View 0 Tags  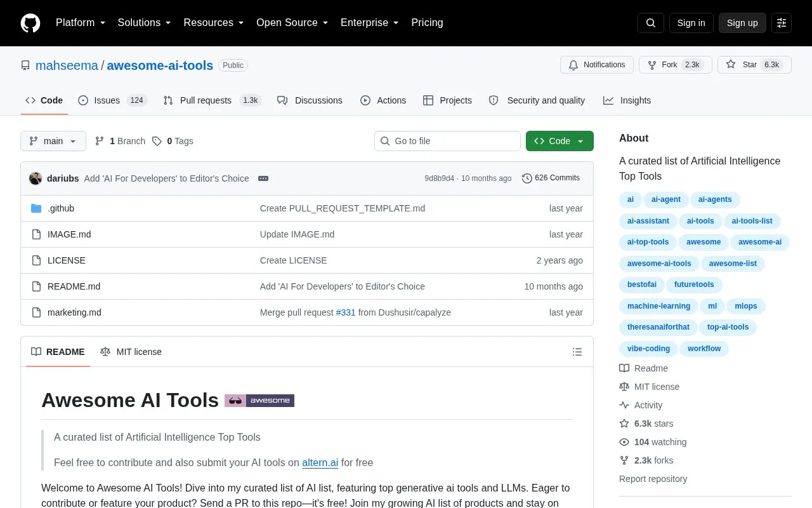coord(173,141)
